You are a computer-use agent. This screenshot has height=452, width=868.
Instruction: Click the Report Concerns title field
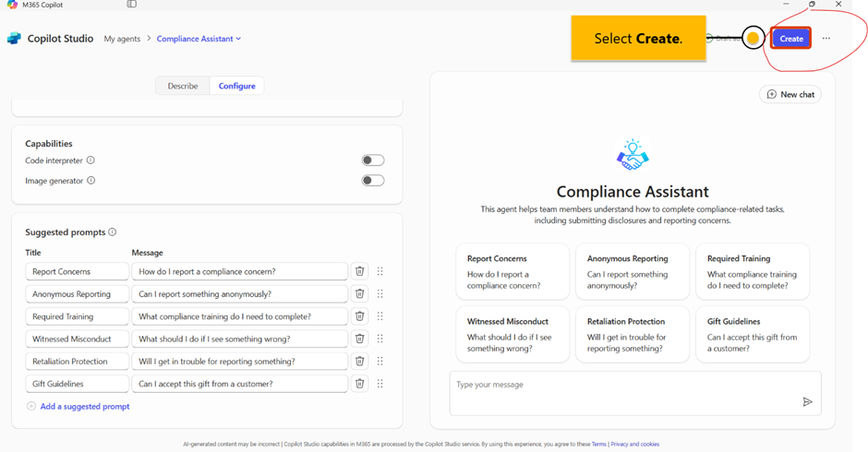click(x=77, y=271)
